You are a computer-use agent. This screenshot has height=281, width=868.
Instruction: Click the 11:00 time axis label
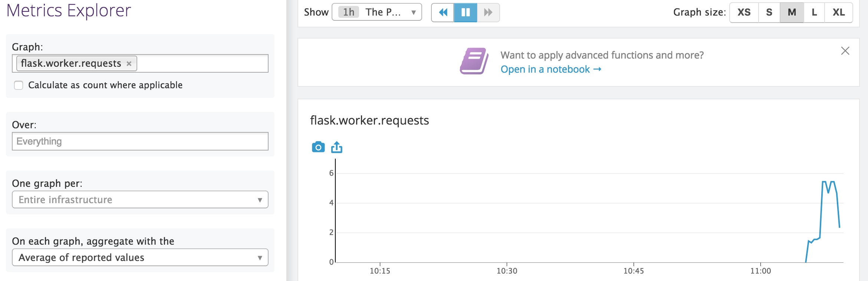click(x=760, y=271)
